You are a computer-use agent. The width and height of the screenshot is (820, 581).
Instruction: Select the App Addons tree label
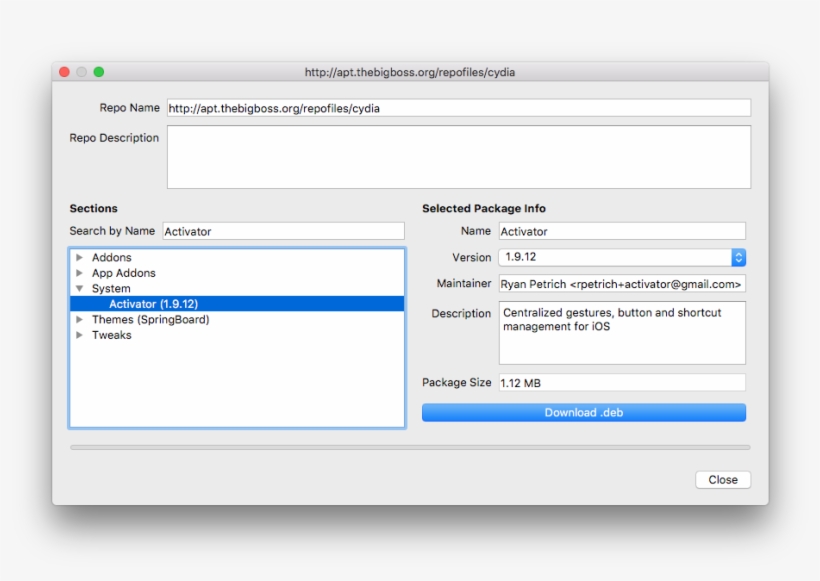pyautogui.click(x=123, y=273)
